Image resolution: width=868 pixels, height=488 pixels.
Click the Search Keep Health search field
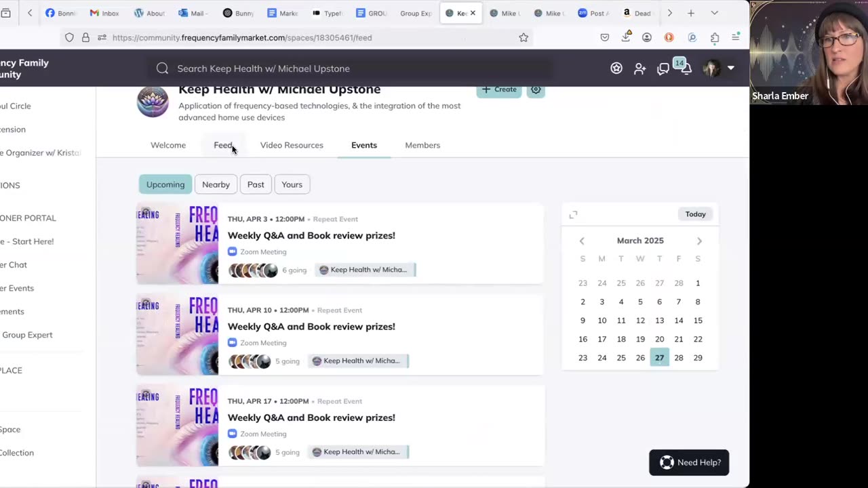click(x=349, y=68)
